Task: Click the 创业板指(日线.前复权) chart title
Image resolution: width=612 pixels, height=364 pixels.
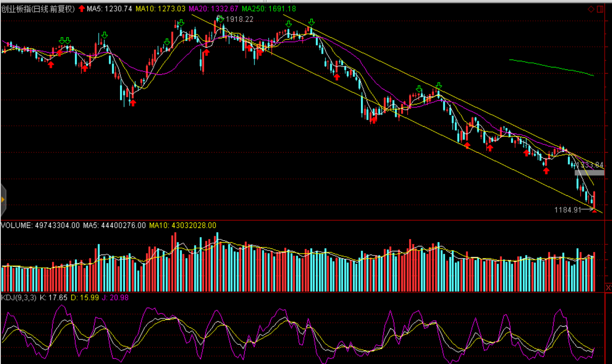Action: [x=38, y=9]
